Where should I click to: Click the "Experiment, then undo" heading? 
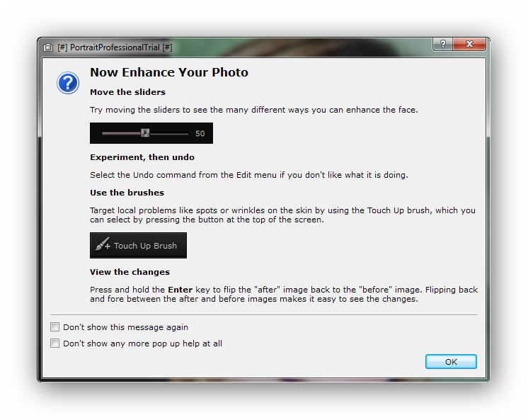(142, 157)
